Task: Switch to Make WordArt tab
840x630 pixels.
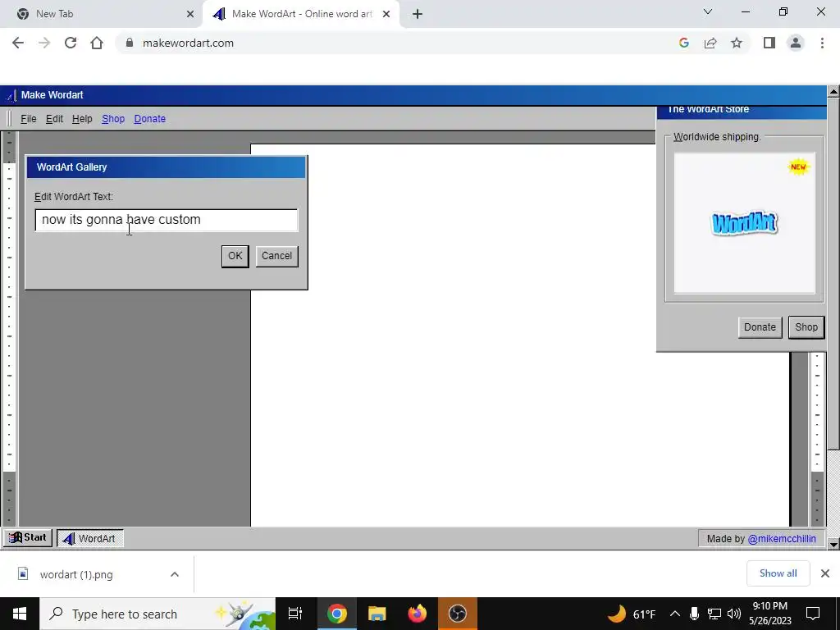Action: tap(302, 14)
